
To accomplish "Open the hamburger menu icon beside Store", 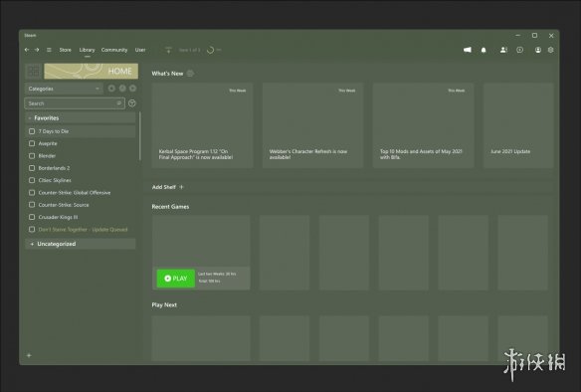I will (x=49, y=50).
